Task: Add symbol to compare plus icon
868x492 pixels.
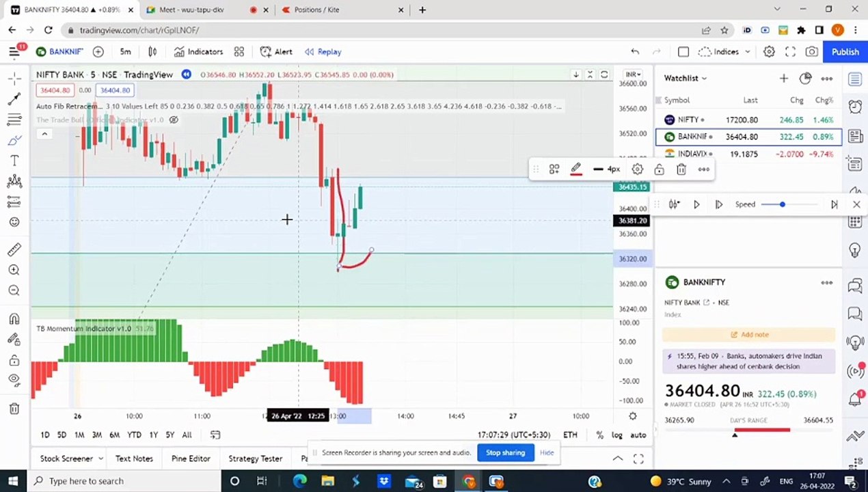Action: [98, 52]
